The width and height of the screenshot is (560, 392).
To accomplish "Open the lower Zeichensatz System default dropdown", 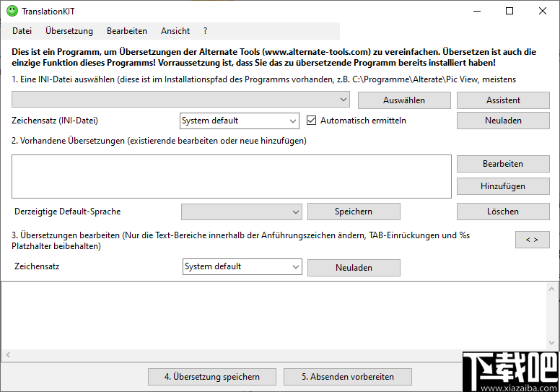I will 242,266.
